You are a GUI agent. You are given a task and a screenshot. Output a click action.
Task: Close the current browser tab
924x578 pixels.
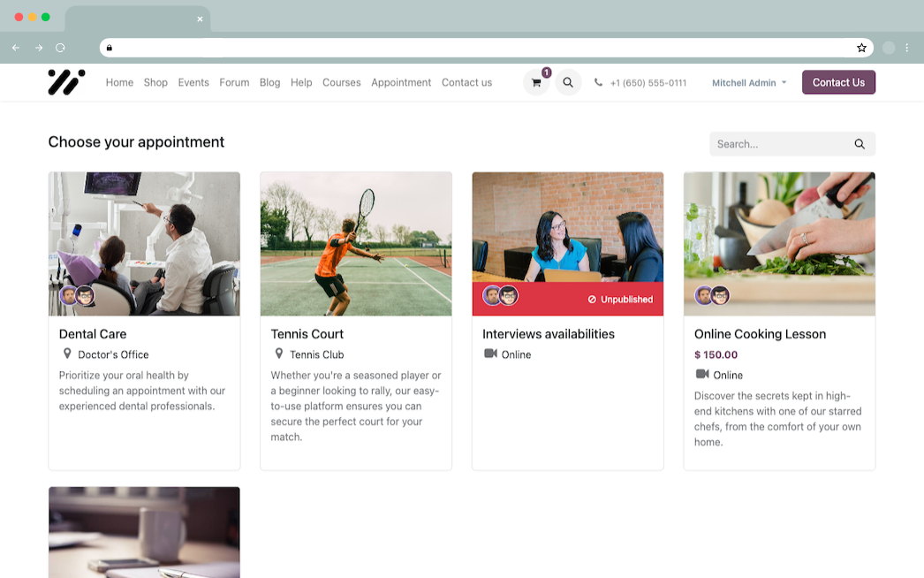coord(200,19)
